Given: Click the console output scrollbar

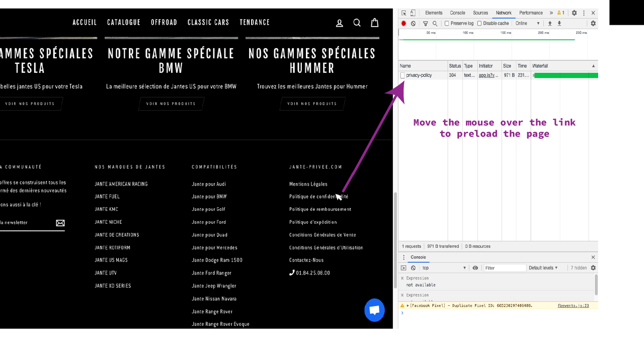Looking at the screenshot, I should (x=596, y=285).
